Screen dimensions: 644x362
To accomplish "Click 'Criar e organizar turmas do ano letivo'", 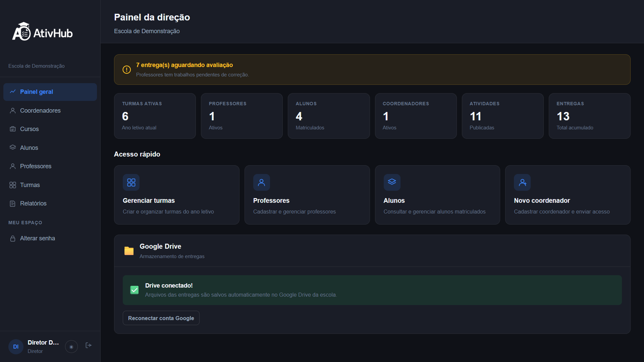I will click(x=168, y=212).
